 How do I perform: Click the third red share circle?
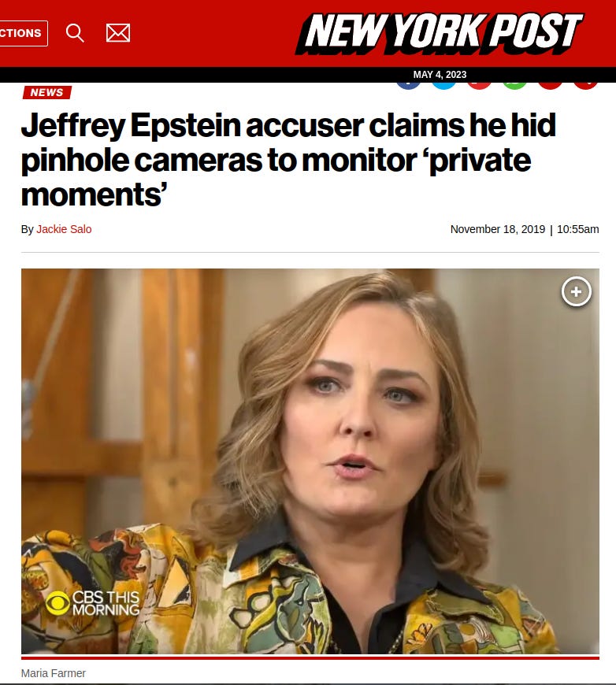pos(480,86)
